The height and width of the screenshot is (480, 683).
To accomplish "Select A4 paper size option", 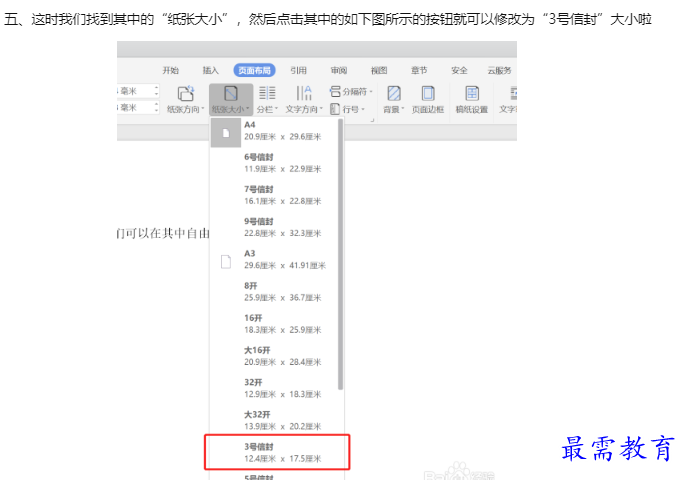I will click(x=274, y=131).
